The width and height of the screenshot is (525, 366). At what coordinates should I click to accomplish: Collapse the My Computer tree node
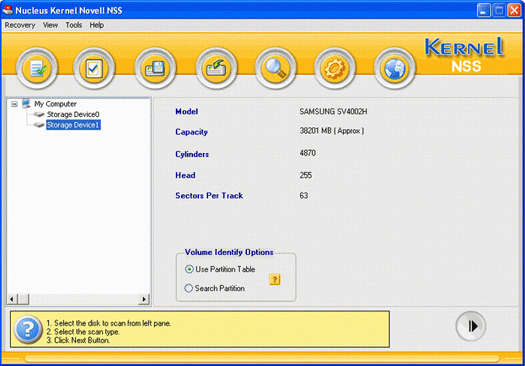tap(14, 104)
